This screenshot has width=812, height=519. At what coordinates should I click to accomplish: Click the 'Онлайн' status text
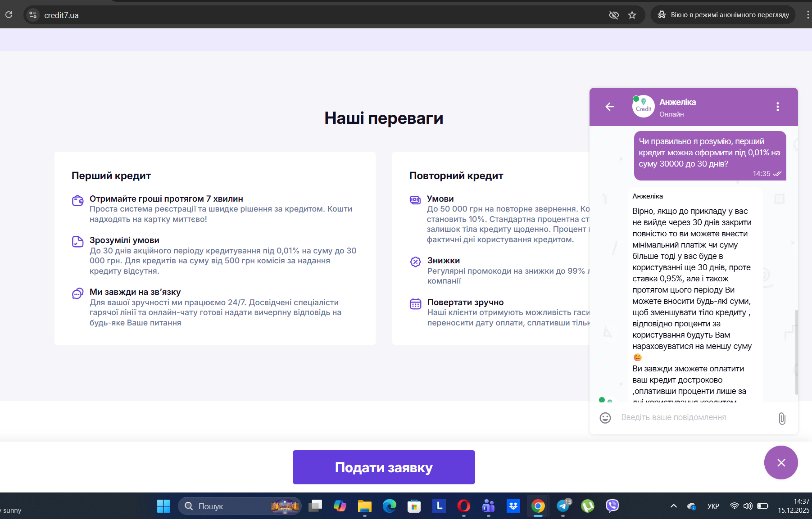tap(671, 114)
